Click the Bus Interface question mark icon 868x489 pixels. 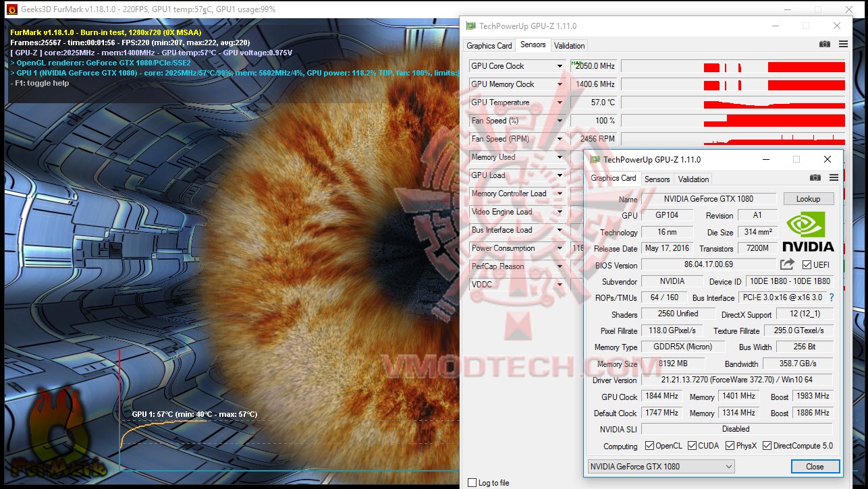(831, 297)
